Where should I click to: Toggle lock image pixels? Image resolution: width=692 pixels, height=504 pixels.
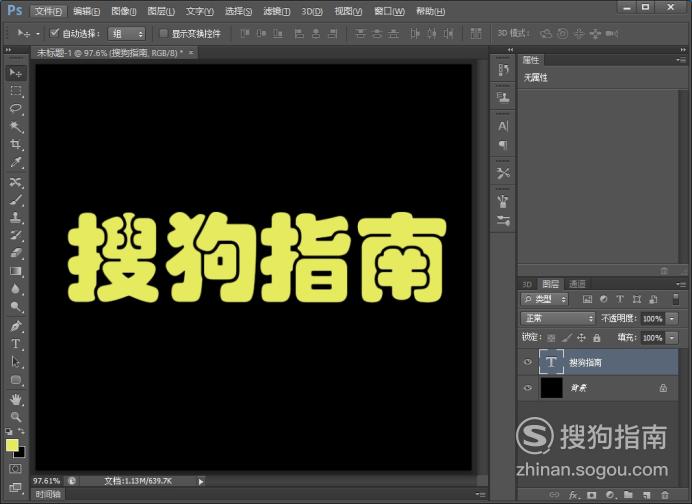click(x=567, y=338)
